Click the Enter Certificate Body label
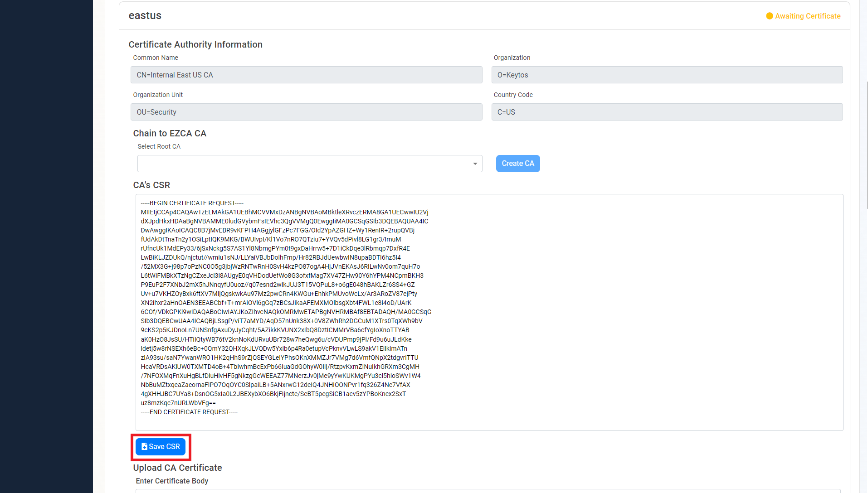Viewport: 868px width, 493px height. click(172, 481)
